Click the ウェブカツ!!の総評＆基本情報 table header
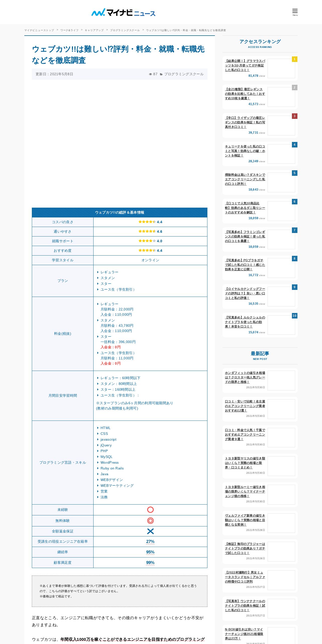The height and width of the screenshot is (644, 322). 120,212
